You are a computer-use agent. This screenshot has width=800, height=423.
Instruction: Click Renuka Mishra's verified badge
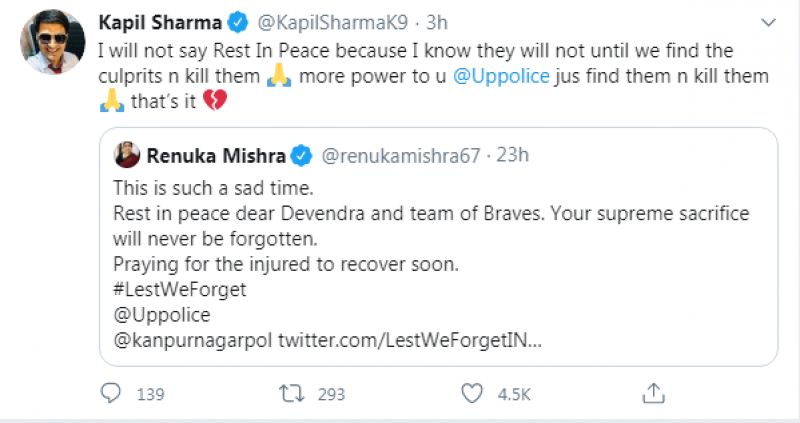302,155
